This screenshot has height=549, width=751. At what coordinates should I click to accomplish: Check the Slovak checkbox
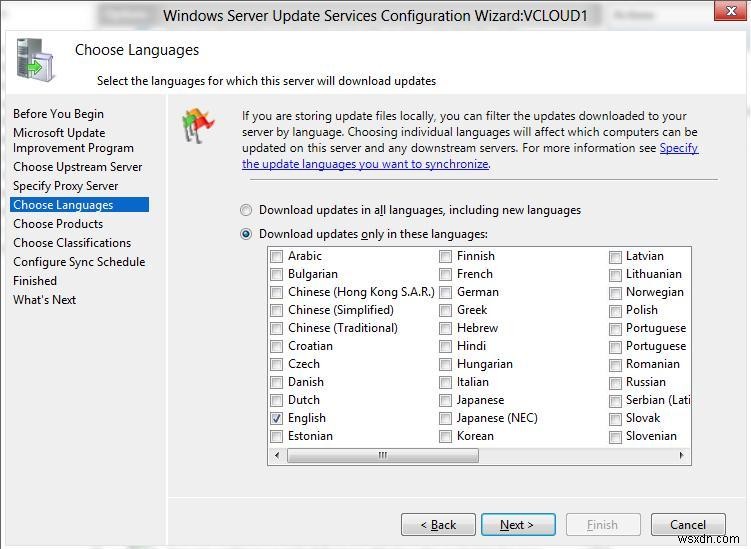pos(615,419)
